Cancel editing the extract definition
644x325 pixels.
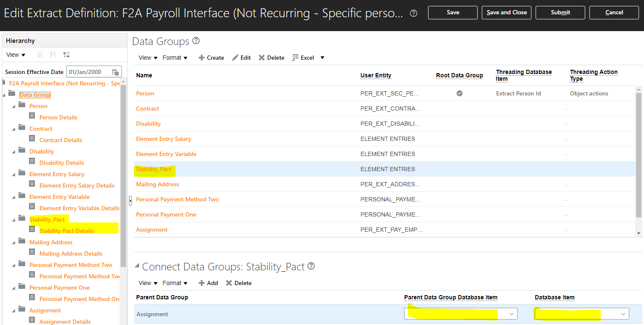coord(614,13)
